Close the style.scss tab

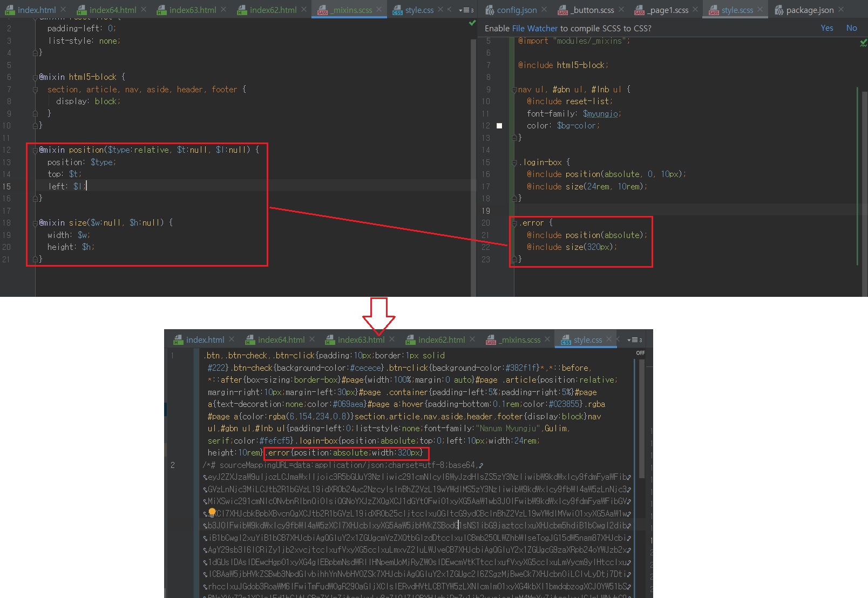pyautogui.click(x=760, y=10)
